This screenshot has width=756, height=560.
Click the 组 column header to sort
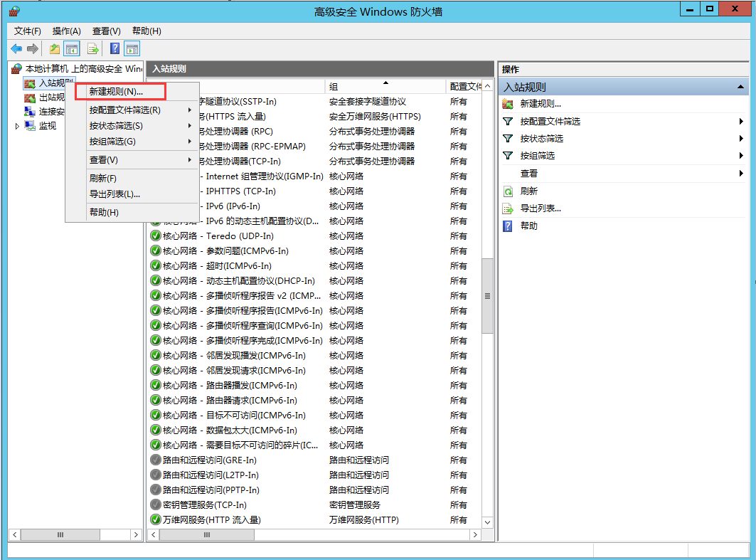[385, 87]
